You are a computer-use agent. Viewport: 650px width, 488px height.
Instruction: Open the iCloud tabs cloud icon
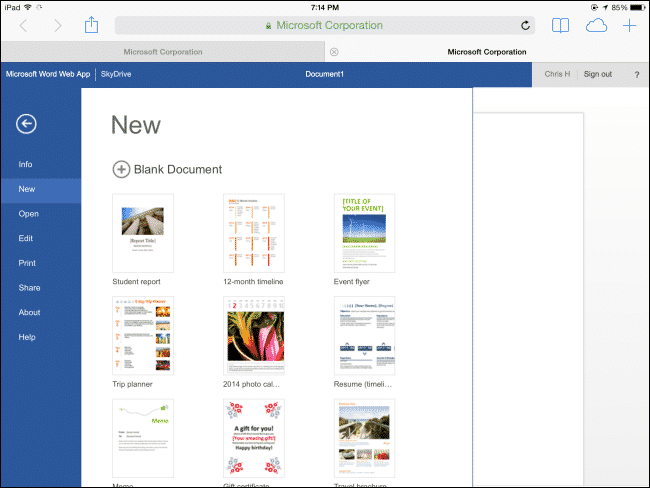(596, 26)
